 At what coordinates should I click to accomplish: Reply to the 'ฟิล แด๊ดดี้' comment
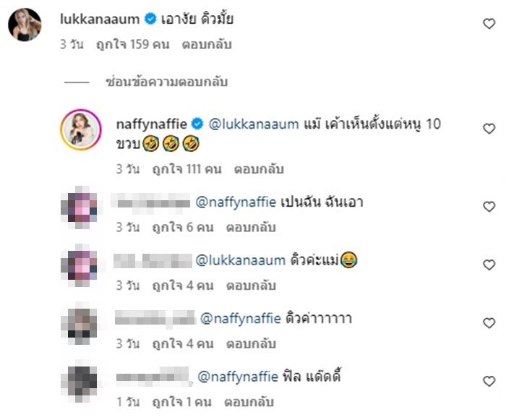pyautogui.click(x=249, y=402)
